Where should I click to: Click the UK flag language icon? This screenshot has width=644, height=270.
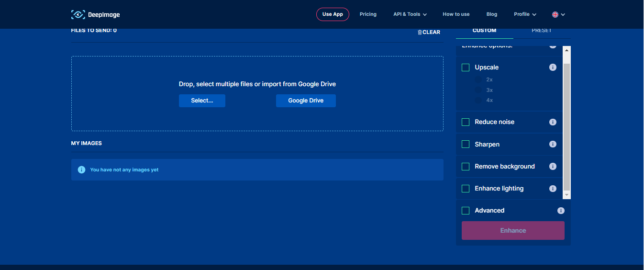pyautogui.click(x=555, y=14)
